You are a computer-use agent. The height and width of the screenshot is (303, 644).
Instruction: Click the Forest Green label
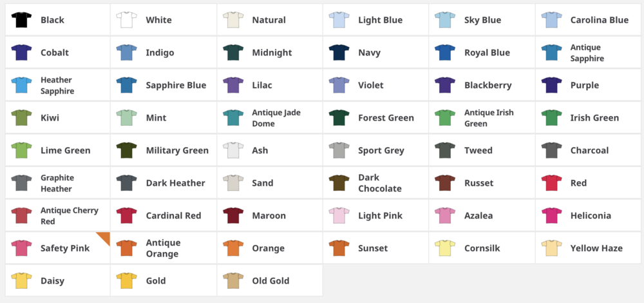coord(386,118)
